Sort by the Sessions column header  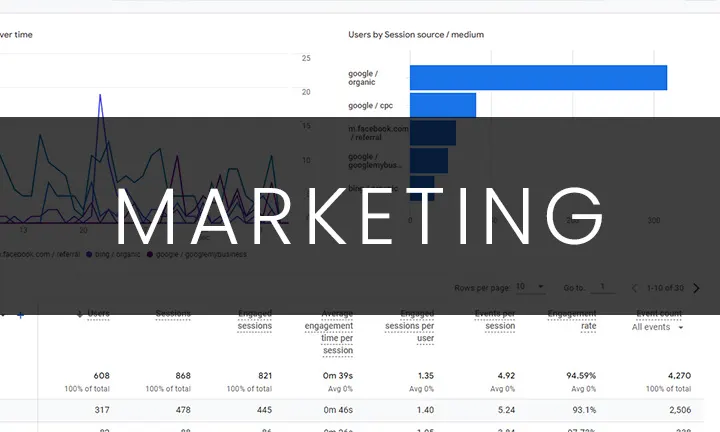coord(174,314)
